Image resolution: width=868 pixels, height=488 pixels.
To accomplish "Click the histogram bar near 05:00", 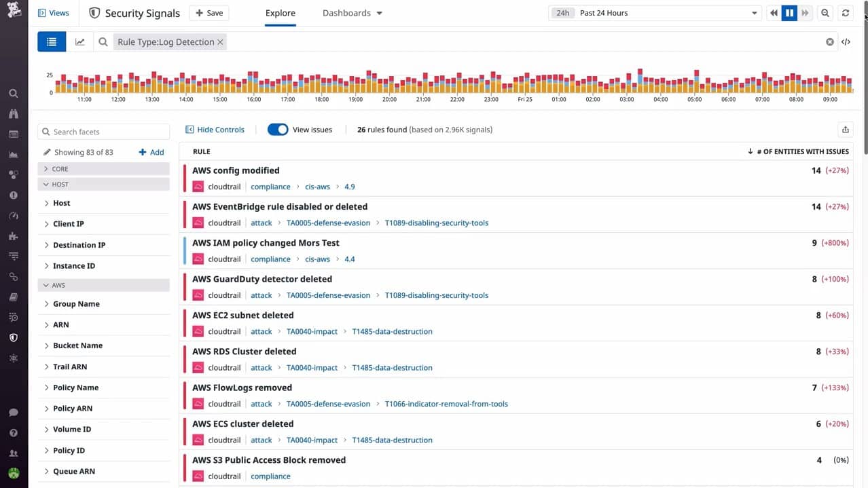I will [695, 81].
